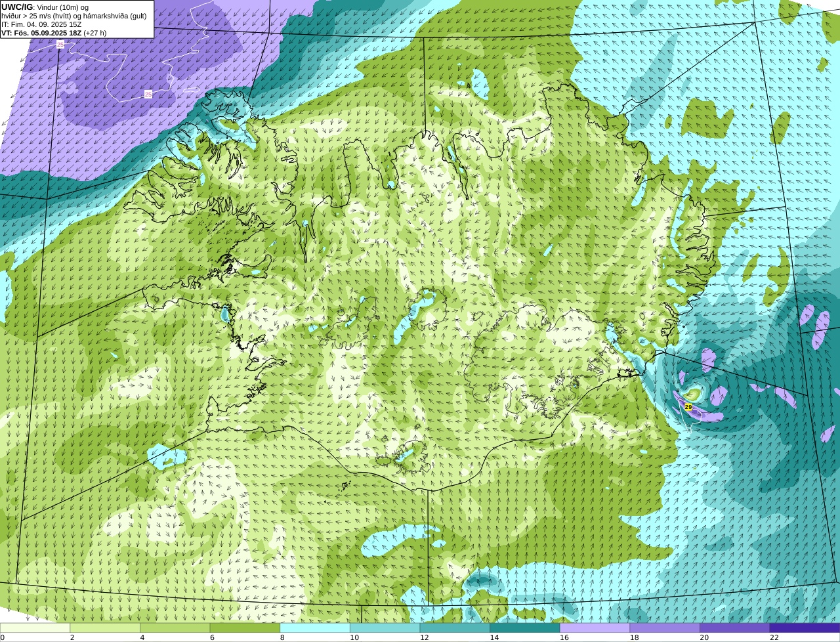Click scale value "16" on the color bar
Image resolution: width=840 pixels, height=642 pixels.
point(564,637)
